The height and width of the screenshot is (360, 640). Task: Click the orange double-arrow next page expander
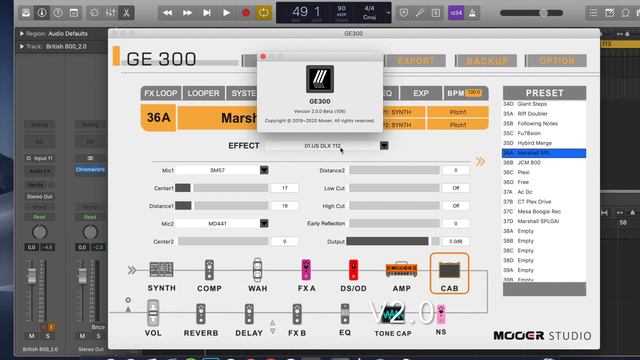[x=480, y=162]
